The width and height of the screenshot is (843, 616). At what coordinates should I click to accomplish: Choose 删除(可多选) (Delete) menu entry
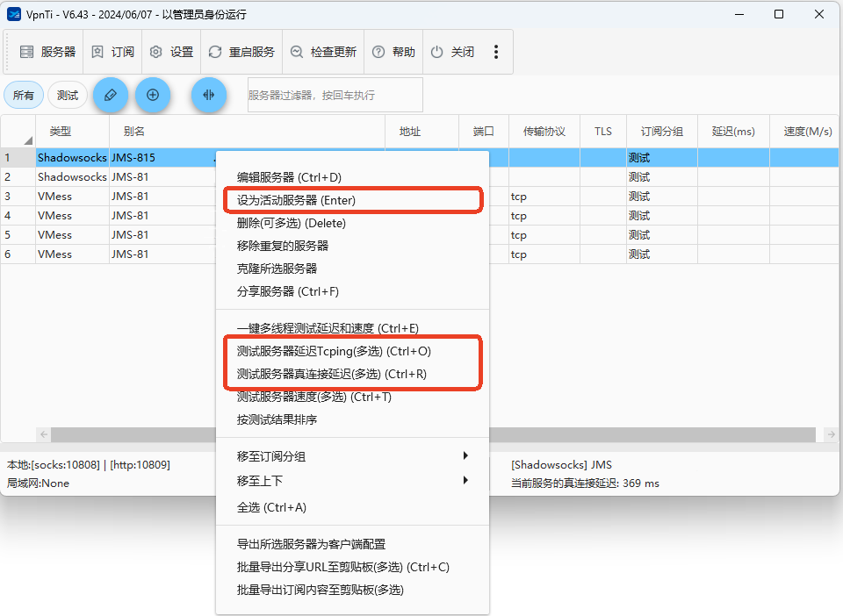pos(352,223)
